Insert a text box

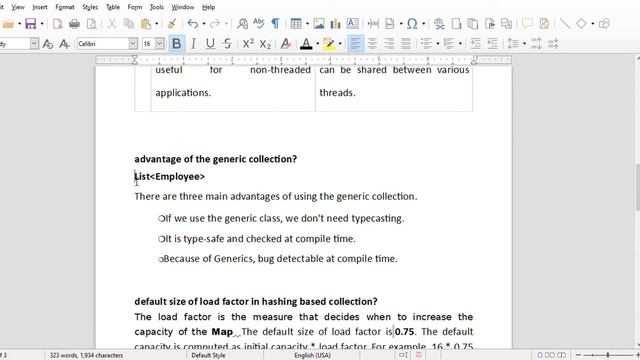click(353, 24)
